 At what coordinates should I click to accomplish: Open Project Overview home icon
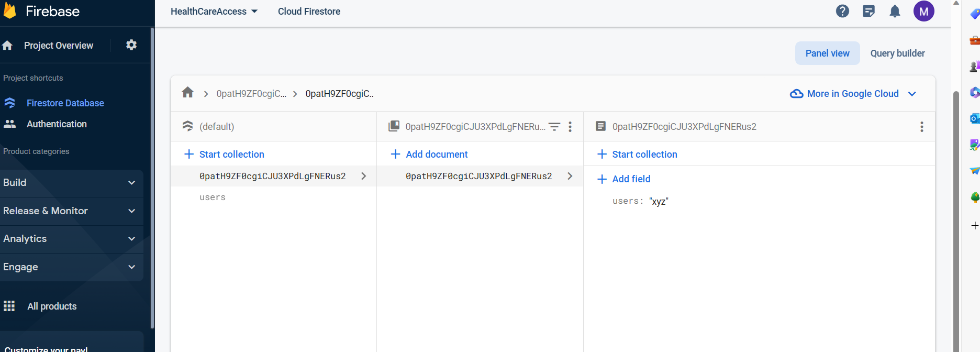pos(7,46)
